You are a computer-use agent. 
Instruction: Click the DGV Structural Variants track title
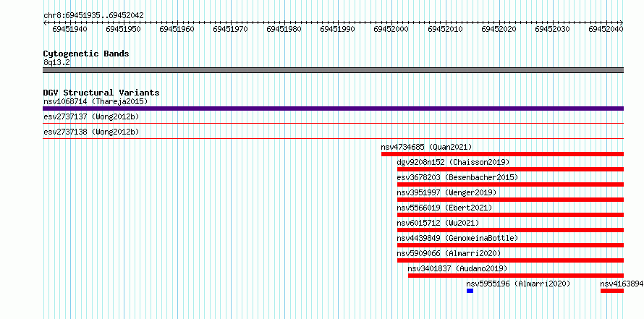coord(101,93)
